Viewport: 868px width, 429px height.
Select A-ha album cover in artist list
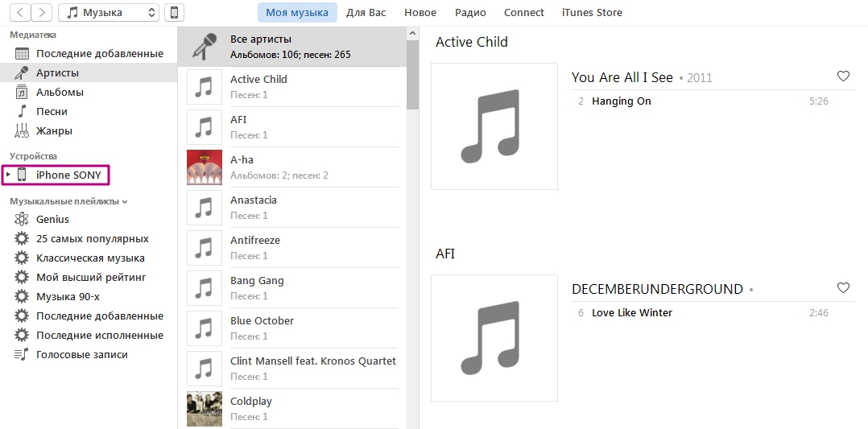(205, 167)
